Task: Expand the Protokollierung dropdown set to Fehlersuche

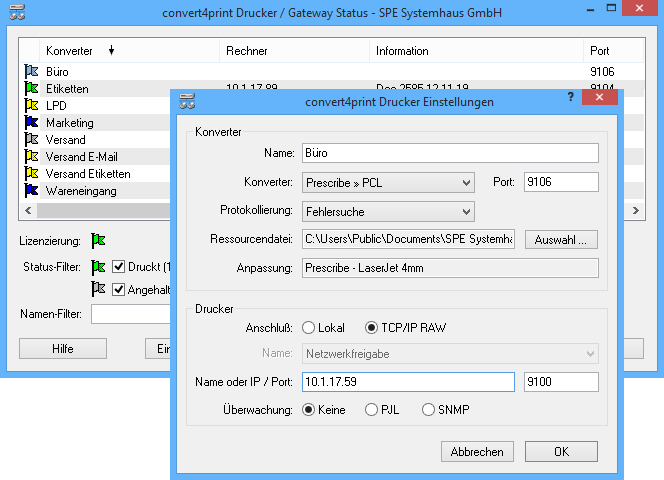Action: [x=387, y=211]
